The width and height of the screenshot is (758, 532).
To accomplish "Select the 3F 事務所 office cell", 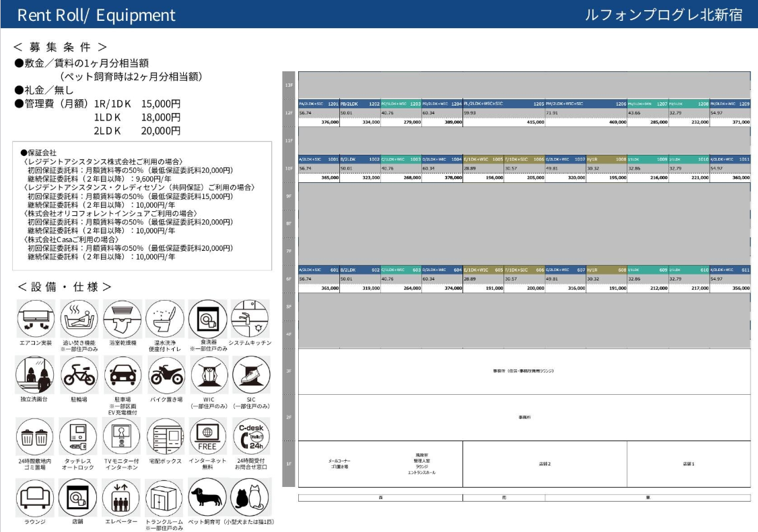I will 524,371.
